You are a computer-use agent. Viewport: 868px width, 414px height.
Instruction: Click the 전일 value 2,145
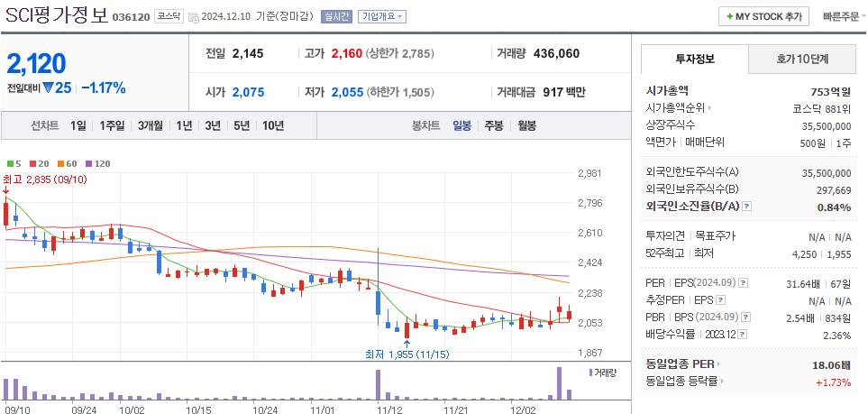(x=248, y=54)
